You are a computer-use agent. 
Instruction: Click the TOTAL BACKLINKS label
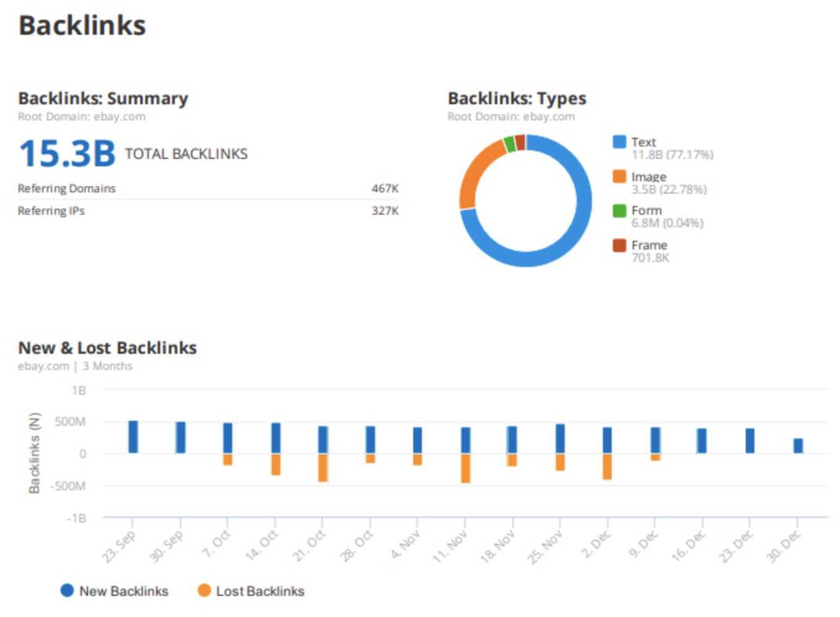click(186, 154)
